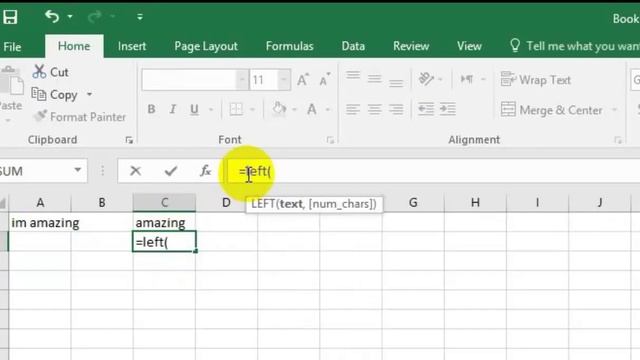Open the Fill Color dropdown arrow
The height and width of the screenshot is (360, 640).
295,109
